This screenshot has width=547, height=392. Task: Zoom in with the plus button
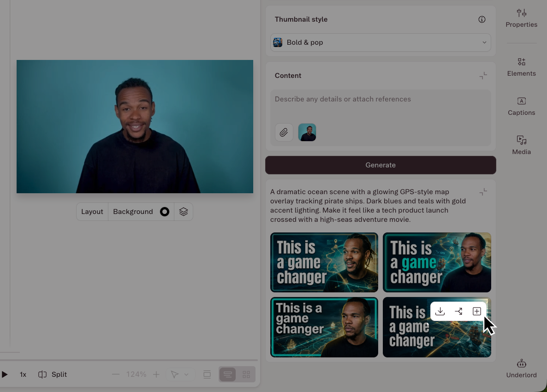(x=156, y=374)
